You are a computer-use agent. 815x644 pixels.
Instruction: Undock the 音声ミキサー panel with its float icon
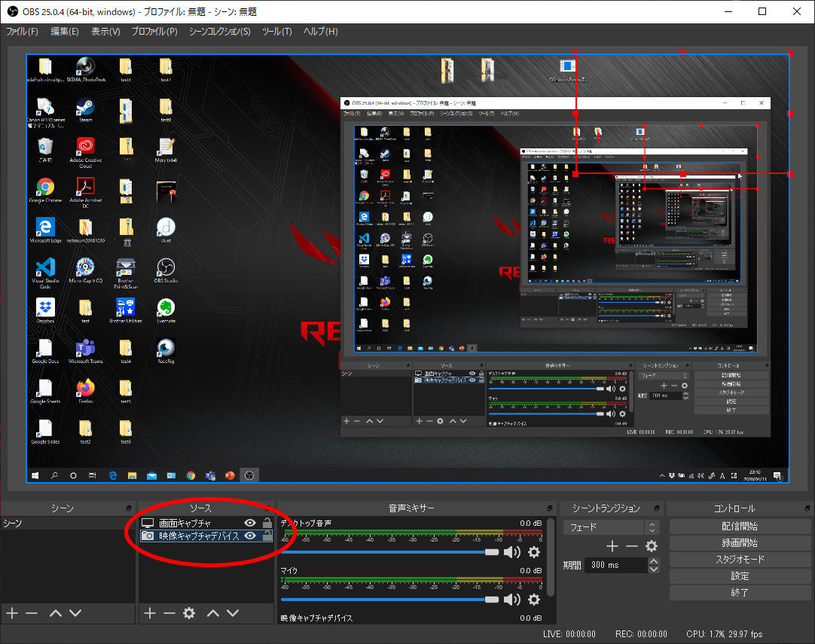tap(549, 508)
